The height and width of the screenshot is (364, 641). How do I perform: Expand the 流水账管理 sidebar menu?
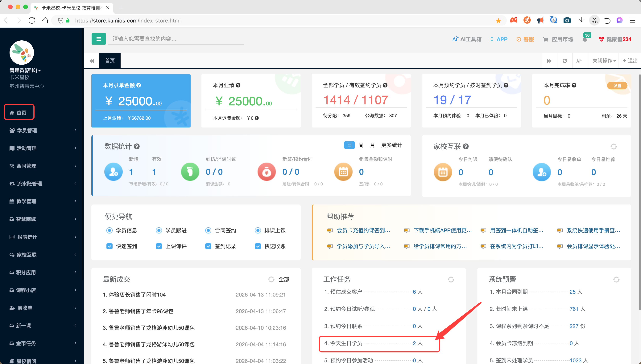click(x=42, y=184)
